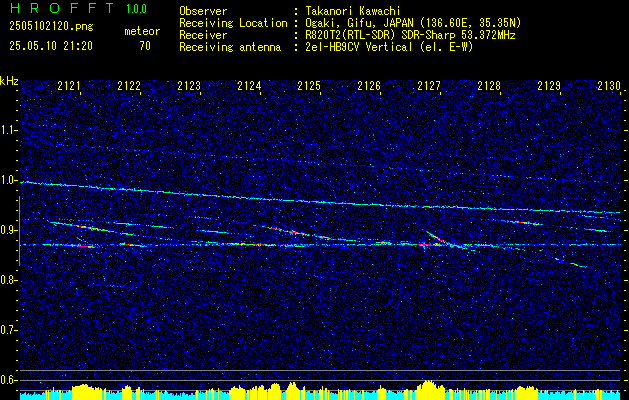Click the version number 1.0.0

(136, 9)
